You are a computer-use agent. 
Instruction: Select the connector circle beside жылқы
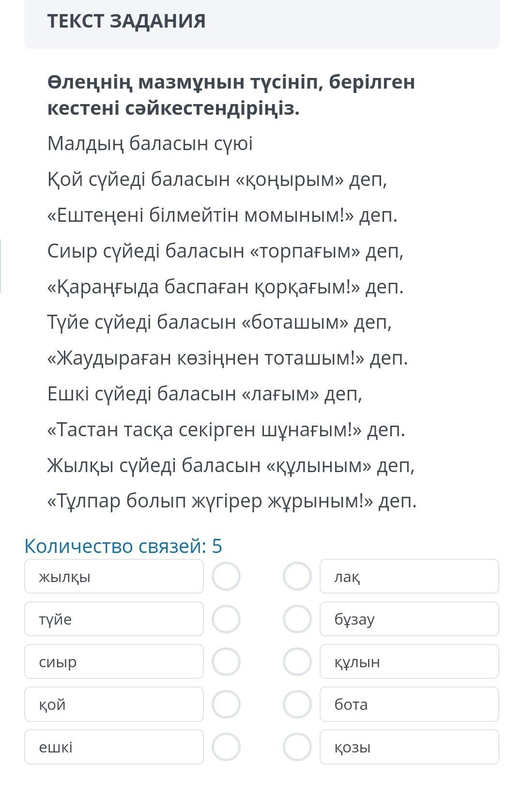(x=226, y=576)
